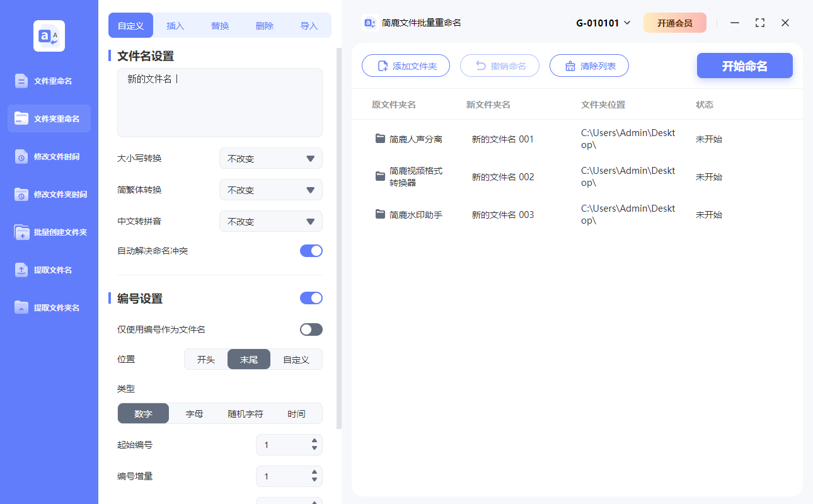The image size is (813, 504).
Task: Click the settings panel vertical scrollbar
Action: point(339,238)
